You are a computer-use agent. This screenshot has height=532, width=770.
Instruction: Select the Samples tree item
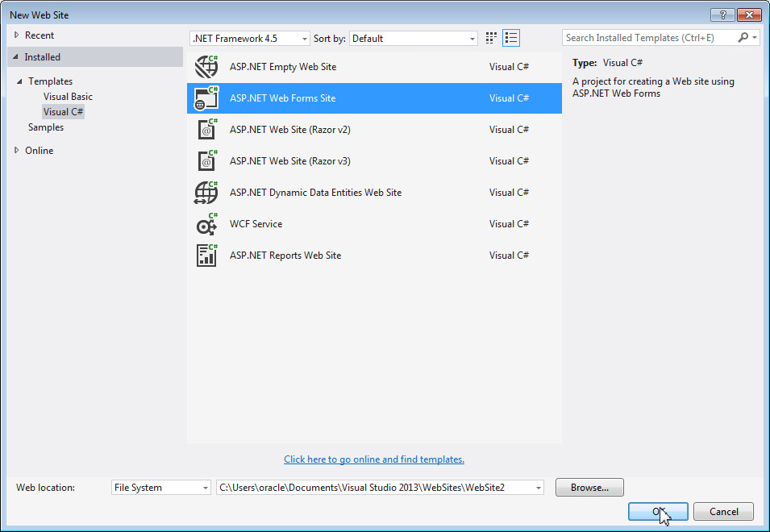click(46, 127)
